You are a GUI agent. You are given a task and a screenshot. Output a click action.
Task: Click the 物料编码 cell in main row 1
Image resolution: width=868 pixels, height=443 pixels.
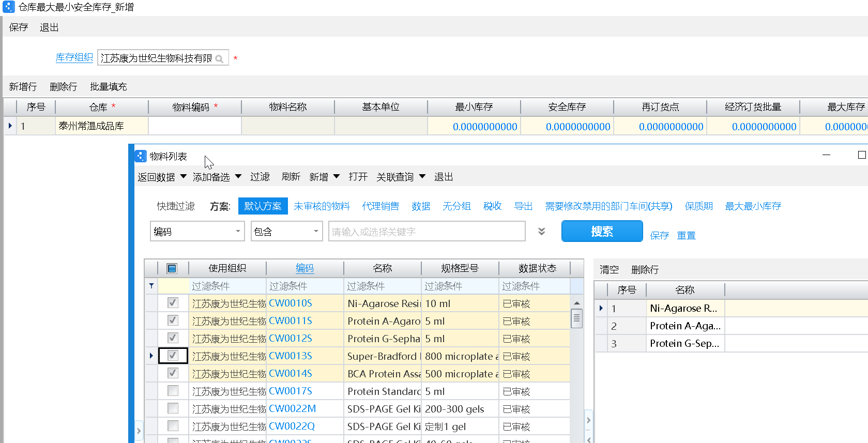[x=195, y=126]
